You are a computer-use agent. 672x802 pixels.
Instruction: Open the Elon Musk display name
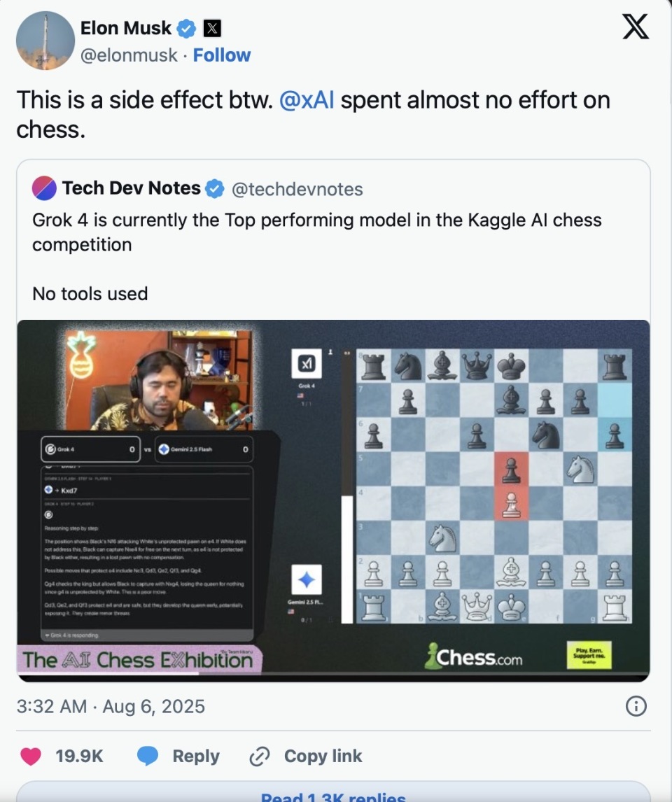pyautogui.click(x=126, y=28)
